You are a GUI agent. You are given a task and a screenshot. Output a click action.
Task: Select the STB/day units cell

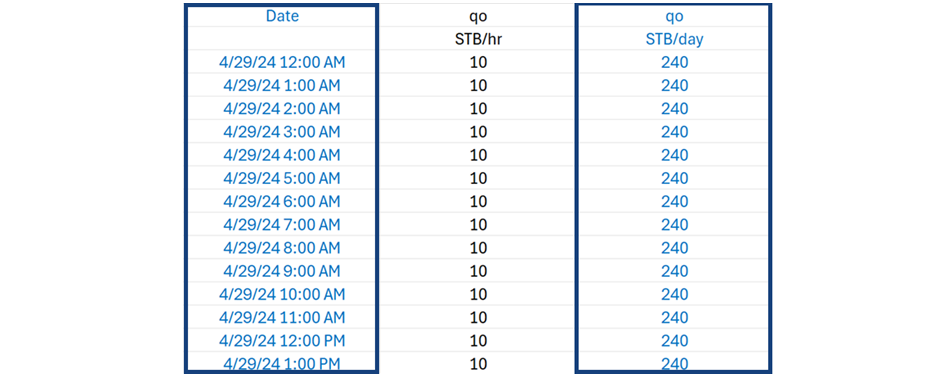pos(674,39)
